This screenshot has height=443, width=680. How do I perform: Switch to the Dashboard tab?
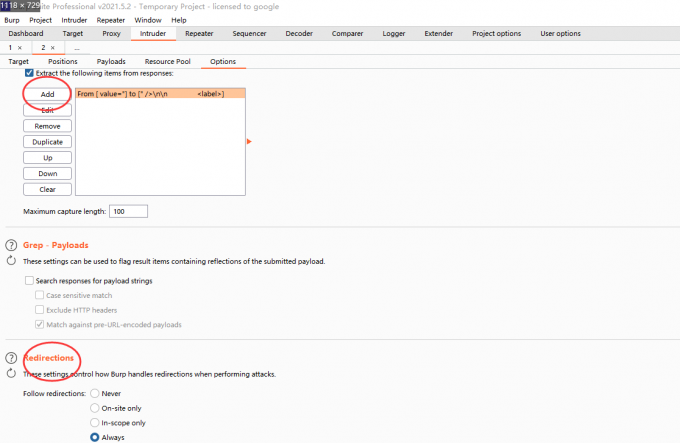coord(26,33)
